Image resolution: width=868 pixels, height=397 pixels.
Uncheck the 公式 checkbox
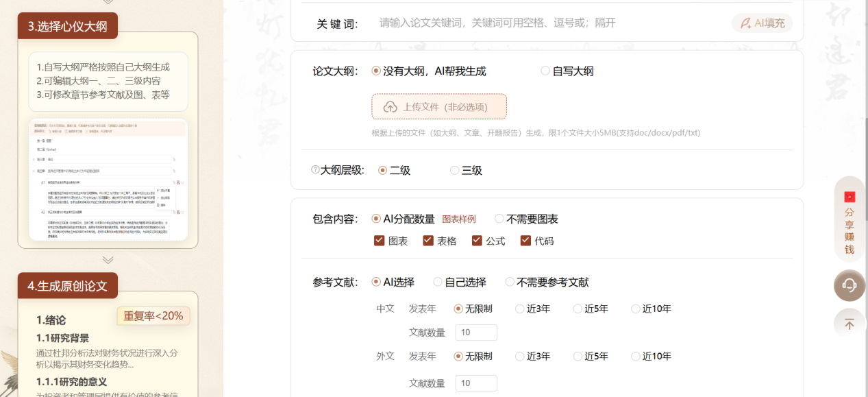pyautogui.click(x=477, y=241)
